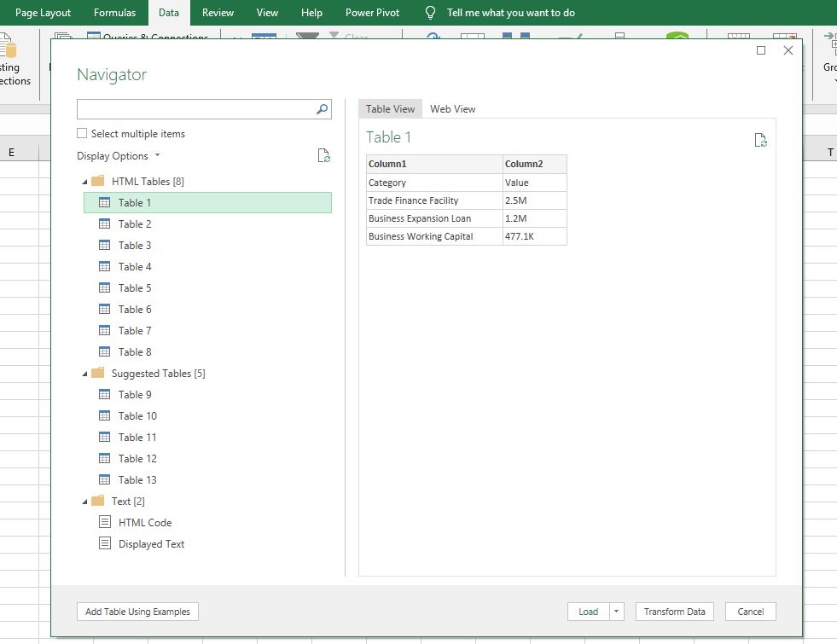The width and height of the screenshot is (837, 644).
Task: Click the 2.5M value cell
Action: pos(535,200)
